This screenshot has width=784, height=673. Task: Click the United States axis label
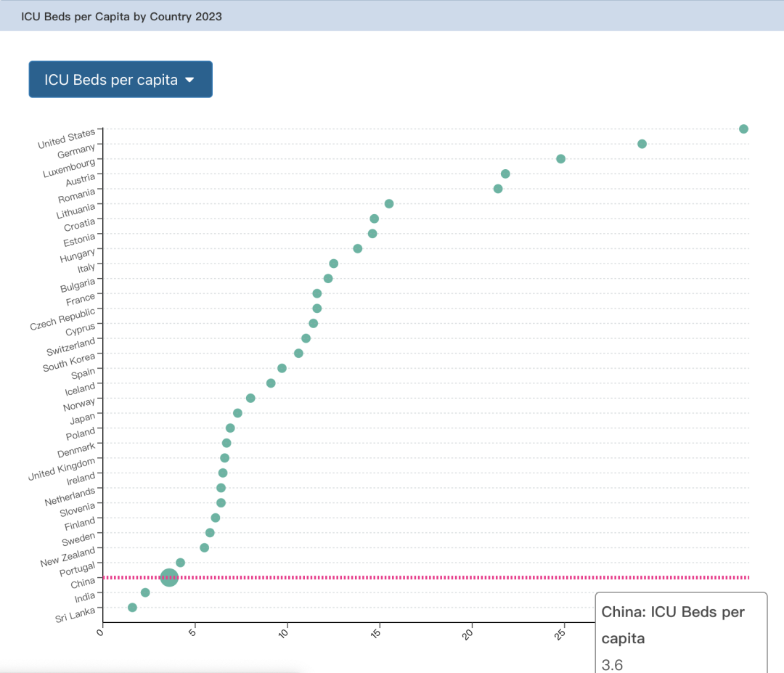[x=67, y=139]
